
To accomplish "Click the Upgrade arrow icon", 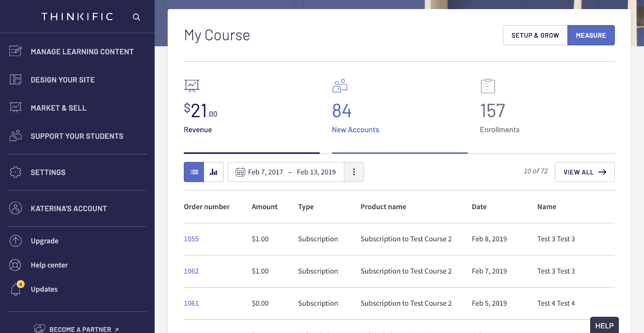I will (15, 241).
